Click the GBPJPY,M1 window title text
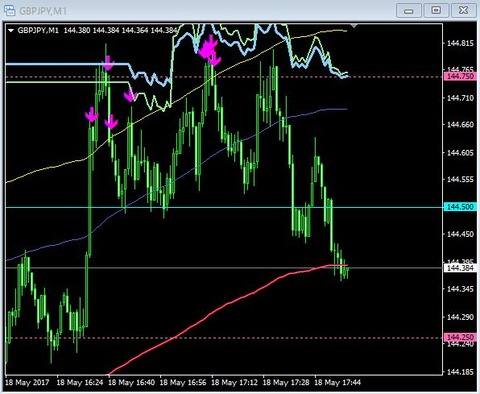The height and width of the screenshot is (394, 480). coord(43,11)
